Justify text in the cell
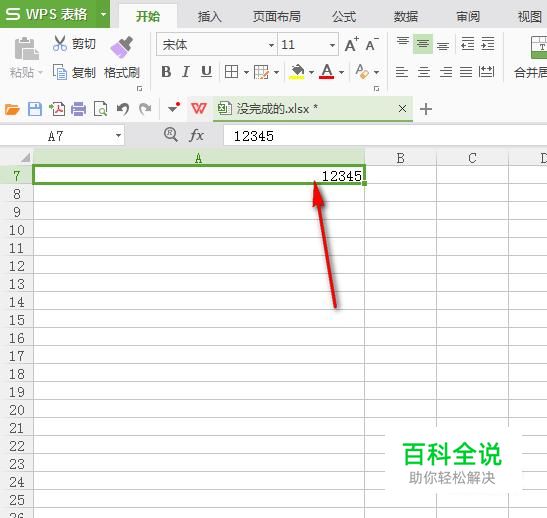Image resolution: width=547 pixels, height=518 pixels. pyautogui.click(x=466, y=72)
